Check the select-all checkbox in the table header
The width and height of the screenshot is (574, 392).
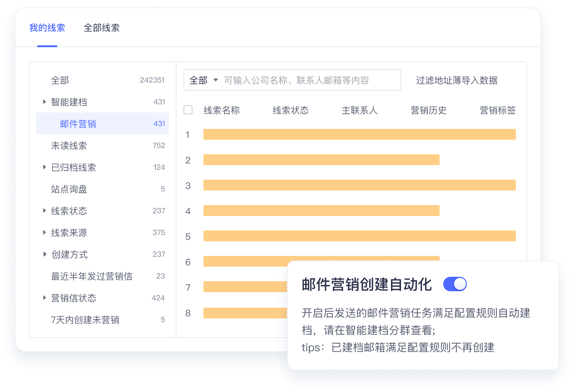(x=188, y=109)
